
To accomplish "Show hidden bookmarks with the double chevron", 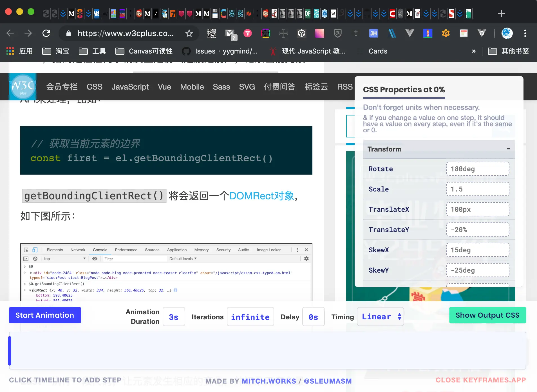I will (474, 51).
